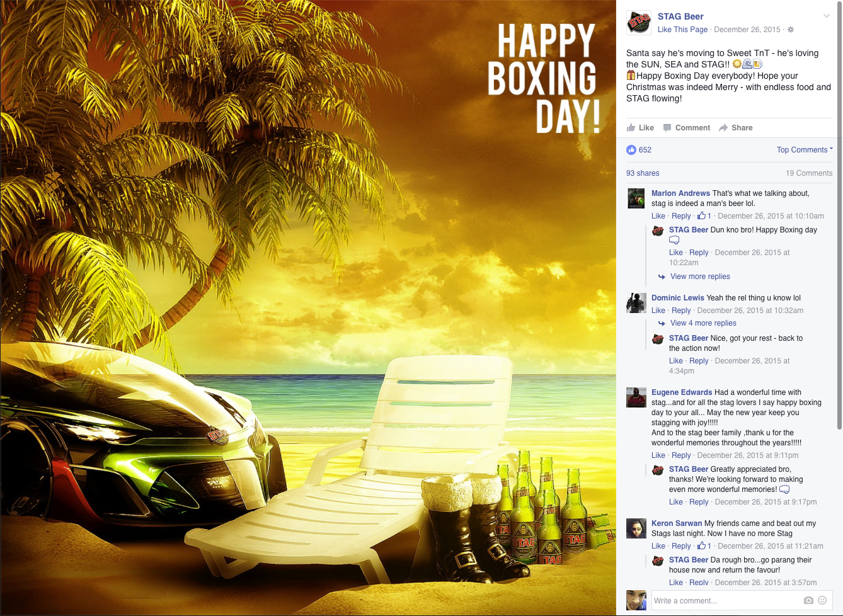Click the thumbs-up count on Keron Sarwan's comment
843x616 pixels.
coord(704,546)
